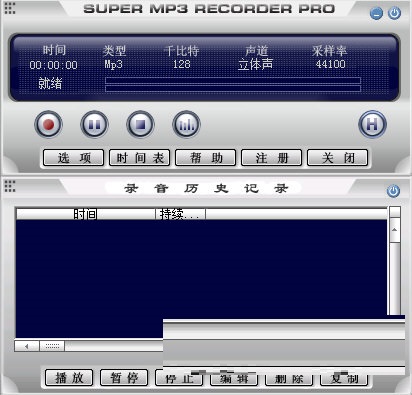The image size is (412, 395).
Task: Click the 00:00:00 time readout
Action: (x=53, y=65)
